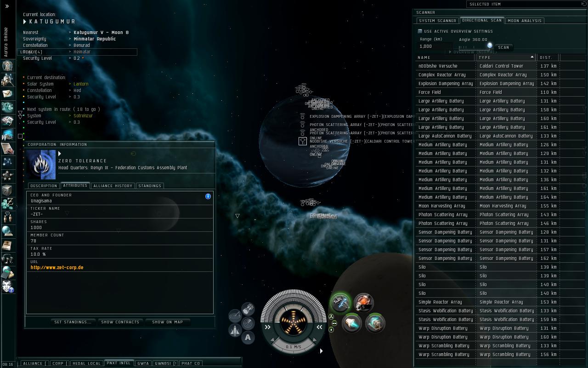Expand the hidden module rack arrow
This screenshot has width=588, height=368.
coord(321,351)
